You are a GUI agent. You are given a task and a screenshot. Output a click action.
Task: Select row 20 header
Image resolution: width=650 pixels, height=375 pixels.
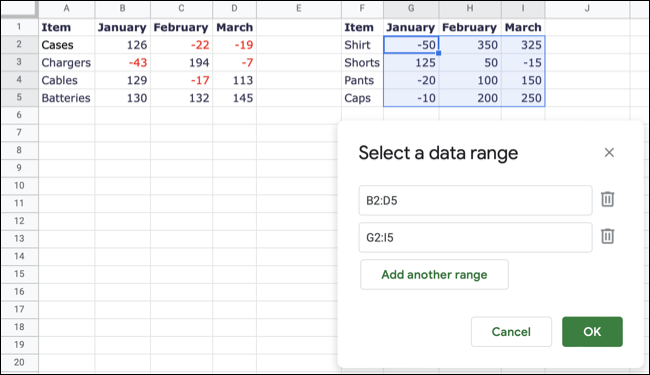19,363
